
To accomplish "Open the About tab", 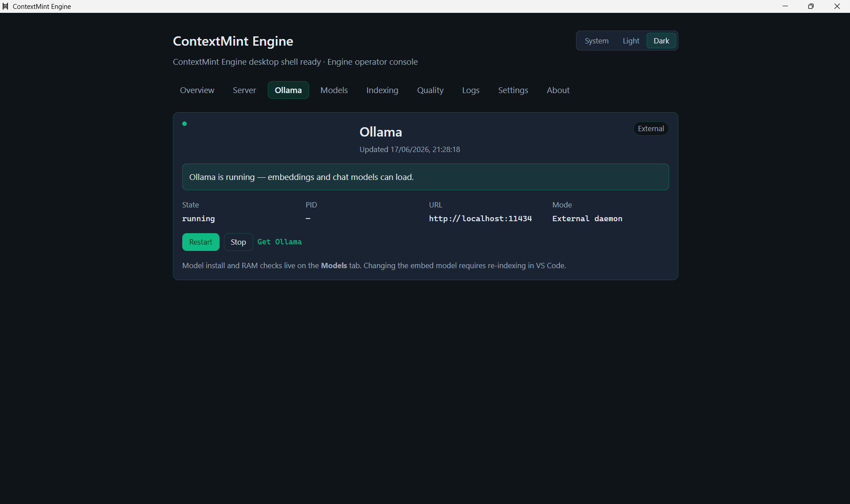I will tap(558, 90).
